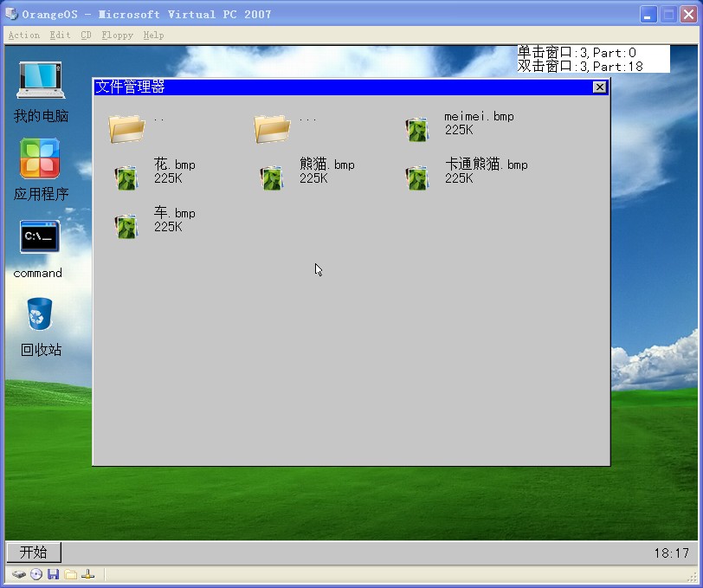Viewport: 703px width, 588px height.
Task: Select the 卡通熊猫.bmp image icon
Action: [417, 178]
